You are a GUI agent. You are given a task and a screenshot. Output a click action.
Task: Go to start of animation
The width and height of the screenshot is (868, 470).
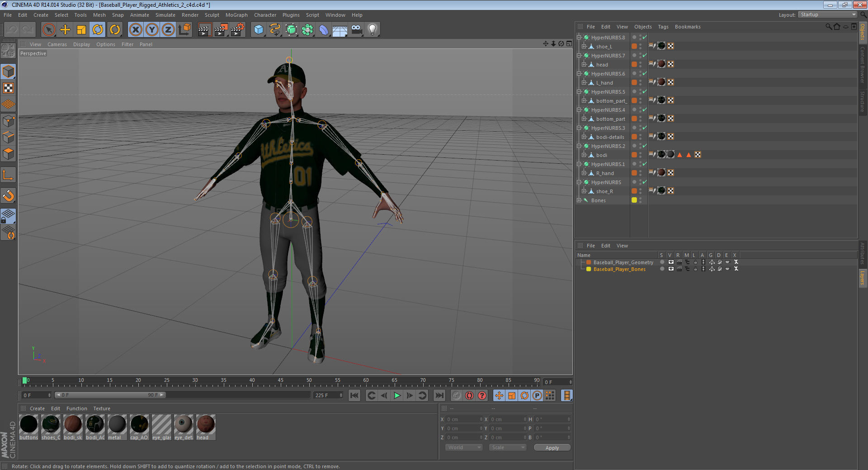point(354,395)
